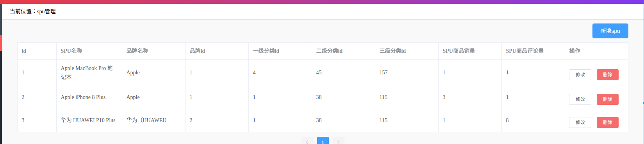644x144 pixels.
Task: Click 删除 for 华为 HUAWEI P10 Plus row
Action: coord(607,122)
